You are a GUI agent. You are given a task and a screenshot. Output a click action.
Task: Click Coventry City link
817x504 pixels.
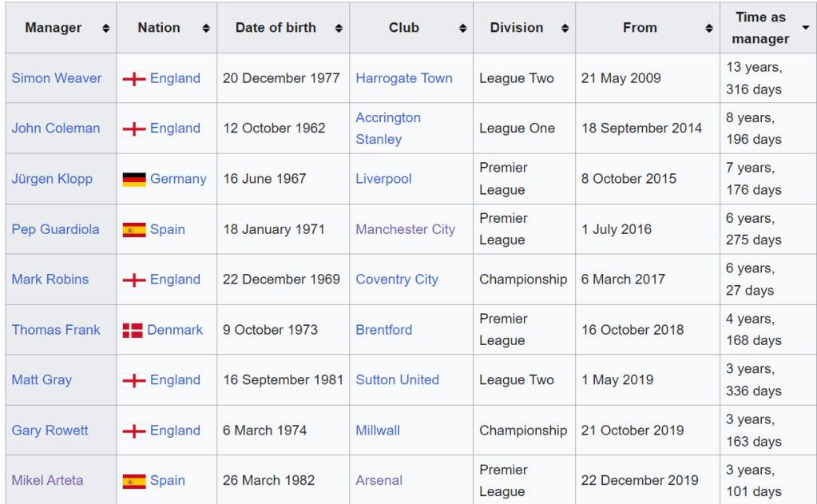(397, 280)
